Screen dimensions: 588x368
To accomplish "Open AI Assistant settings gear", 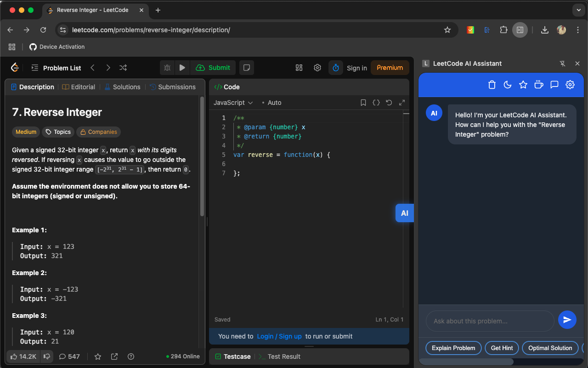I will coord(570,85).
